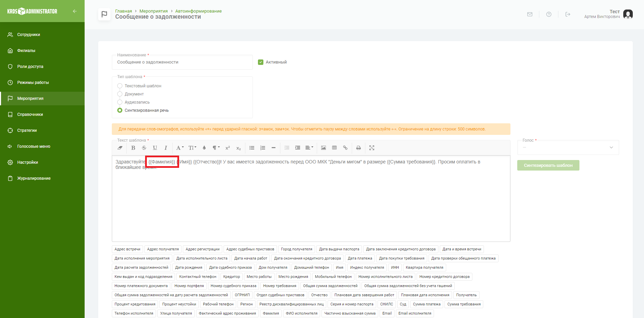Insert image into template
The width and height of the screenshot is (644, 318).
pos(324,148)
